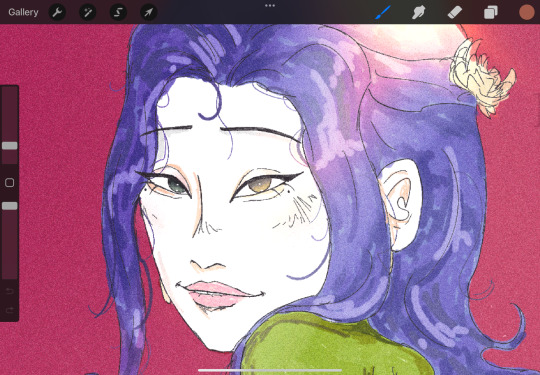Select the Smudge finger tool

[419, 13]
